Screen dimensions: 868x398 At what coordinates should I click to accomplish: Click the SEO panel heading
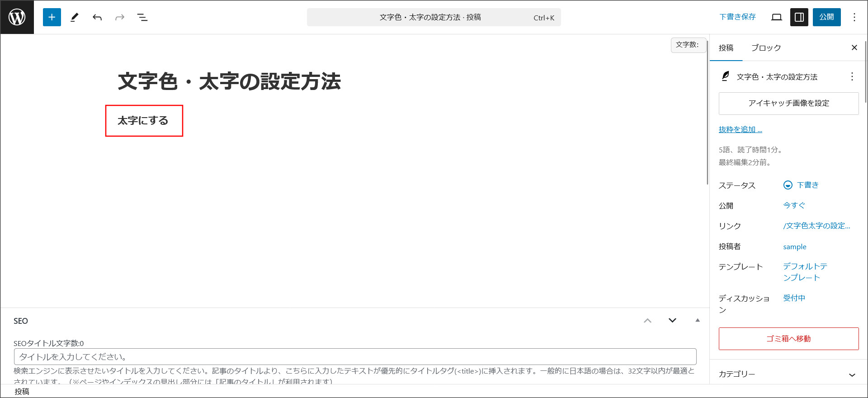point(21,321)
